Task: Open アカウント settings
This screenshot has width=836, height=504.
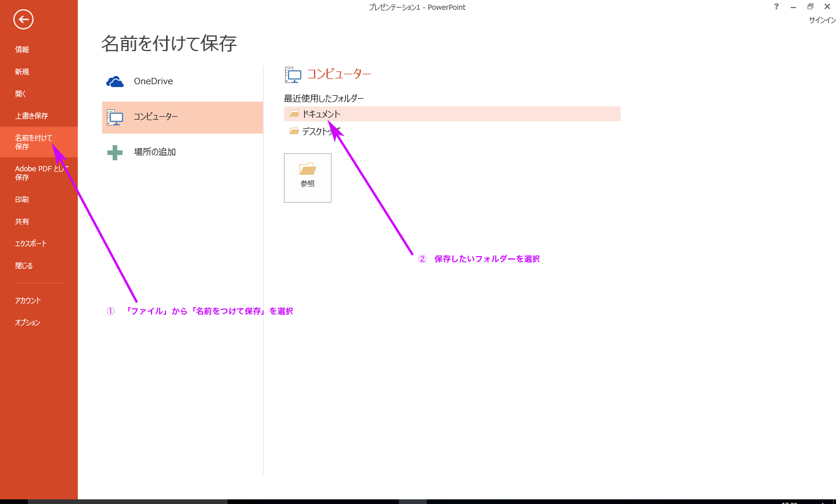Action: coord(28,300)
